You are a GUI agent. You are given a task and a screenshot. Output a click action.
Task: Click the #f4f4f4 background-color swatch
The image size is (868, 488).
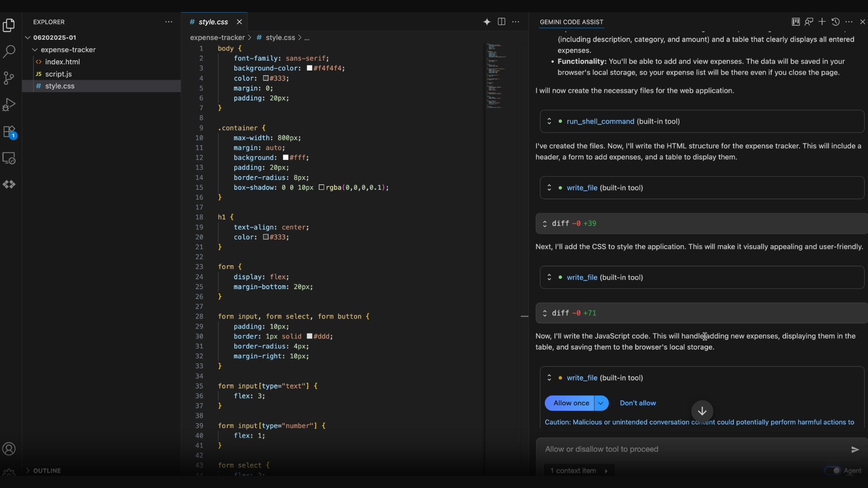tap(310, 68)
